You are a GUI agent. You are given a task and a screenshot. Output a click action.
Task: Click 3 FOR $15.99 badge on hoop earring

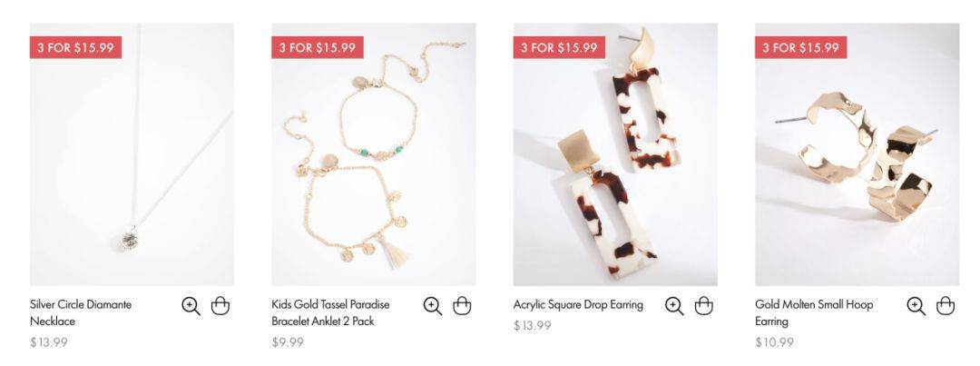coord(800,47)
